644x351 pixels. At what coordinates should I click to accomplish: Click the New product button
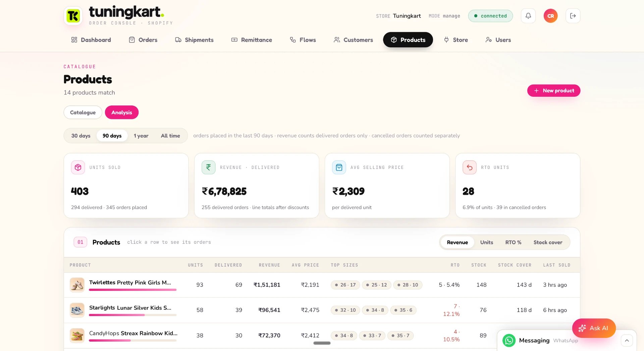(554, 91)
